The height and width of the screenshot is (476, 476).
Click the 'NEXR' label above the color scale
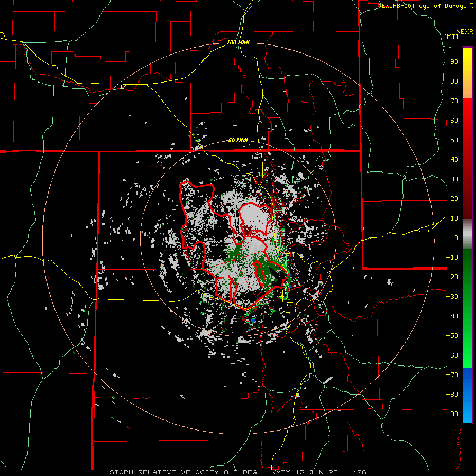point(465,32)
